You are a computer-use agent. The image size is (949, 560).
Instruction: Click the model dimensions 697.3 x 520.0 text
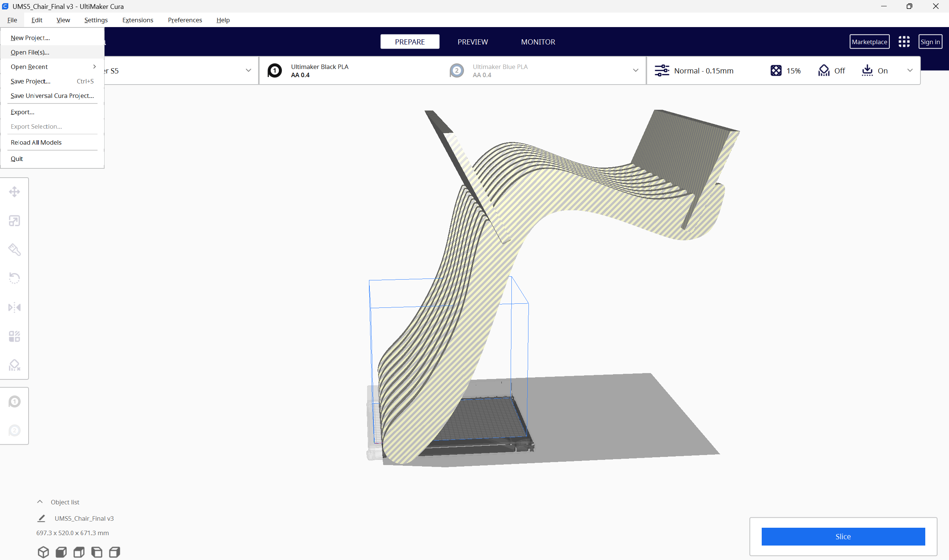click(72, 533)
